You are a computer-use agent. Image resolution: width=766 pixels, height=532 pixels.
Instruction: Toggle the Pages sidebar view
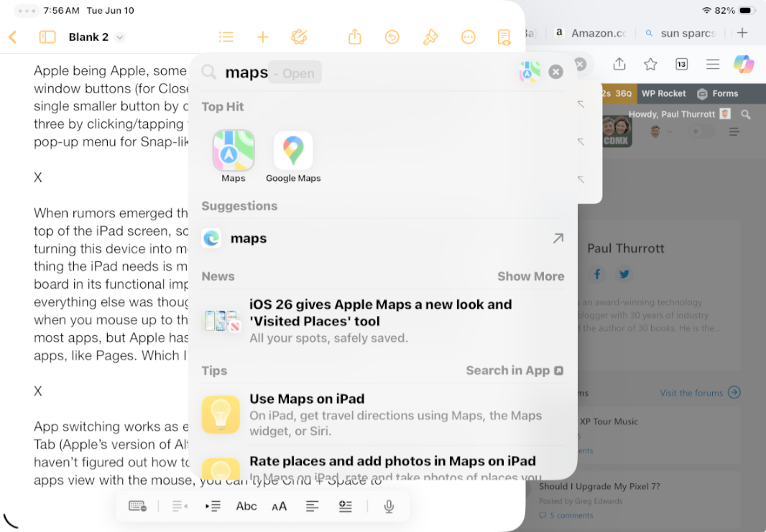47,37
